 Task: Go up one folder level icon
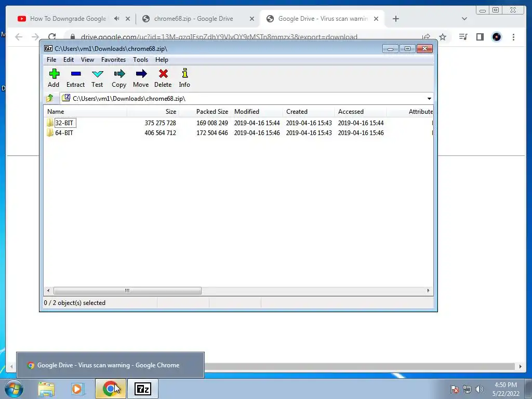(x=49, y=98)
